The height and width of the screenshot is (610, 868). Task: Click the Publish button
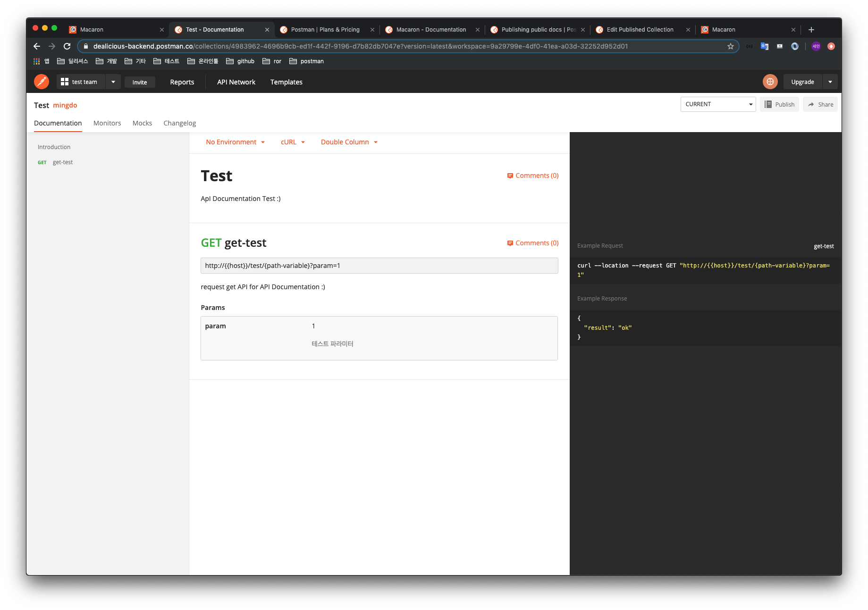[x=779, y=104]
